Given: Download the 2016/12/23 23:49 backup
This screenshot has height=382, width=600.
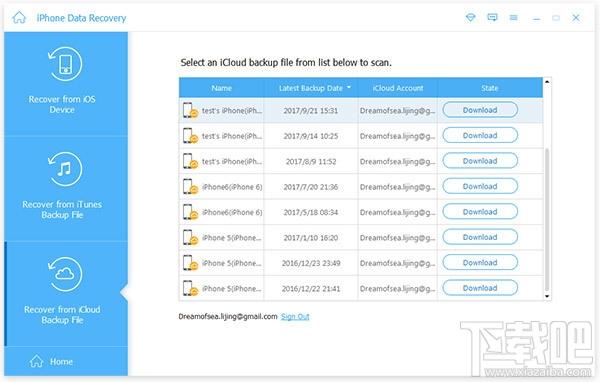Looking at the screenshot, I should coord(480,263).
